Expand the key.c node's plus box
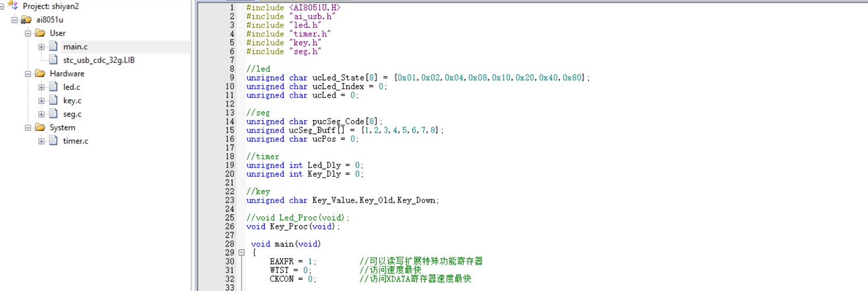This screenshot has width=868, height=291. click(x=42, y=101)
